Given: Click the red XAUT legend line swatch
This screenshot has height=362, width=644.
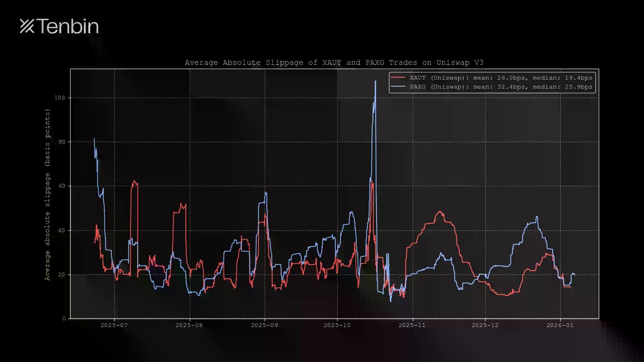Looking at the screenshot, I should [x=398, y=78].
